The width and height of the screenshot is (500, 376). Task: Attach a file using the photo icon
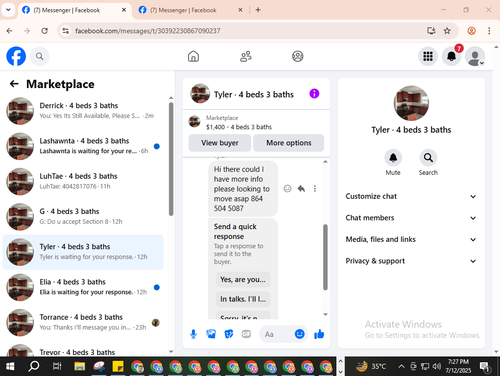pyautogui.click(x=211, y=334)
